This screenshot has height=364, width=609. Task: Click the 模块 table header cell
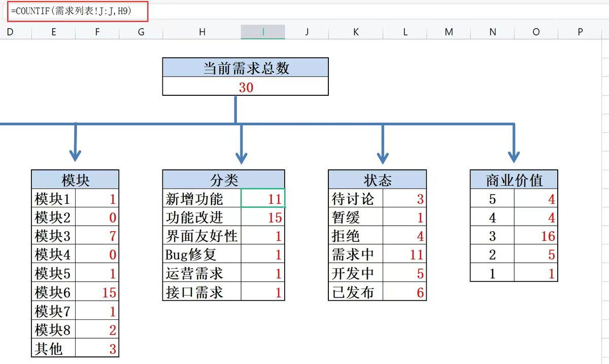click(x=75, y=180)
